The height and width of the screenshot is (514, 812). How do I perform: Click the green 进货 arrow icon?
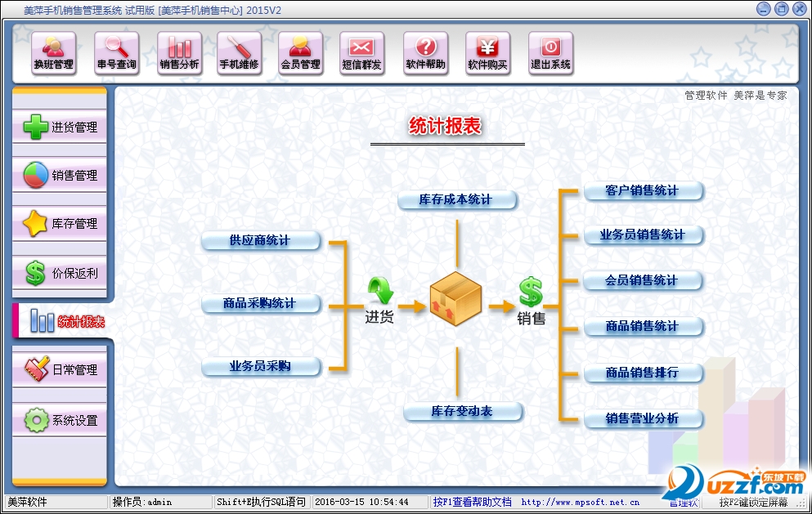[x=380, y=290]
